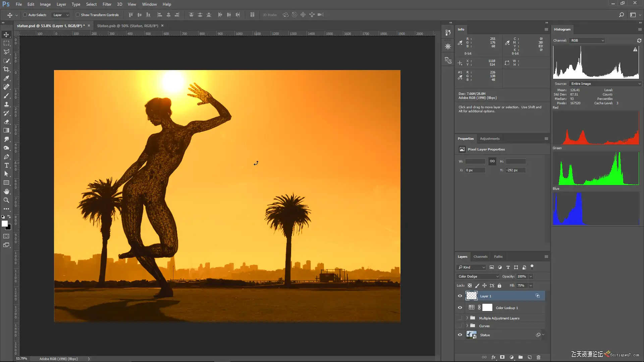Viewport: 644px width, 362px height.
Task: Select the Crop tool
Action: [x=6, y=69]
